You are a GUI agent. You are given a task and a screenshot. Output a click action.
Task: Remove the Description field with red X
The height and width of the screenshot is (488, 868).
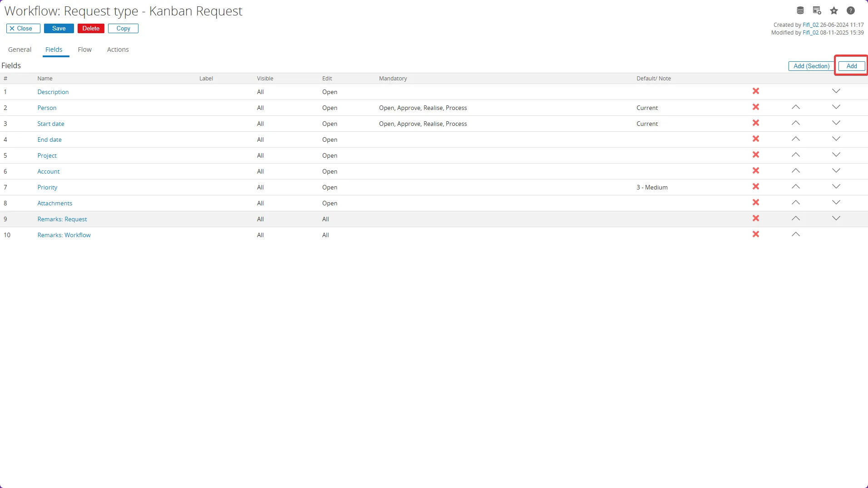(x=756, y=91)
